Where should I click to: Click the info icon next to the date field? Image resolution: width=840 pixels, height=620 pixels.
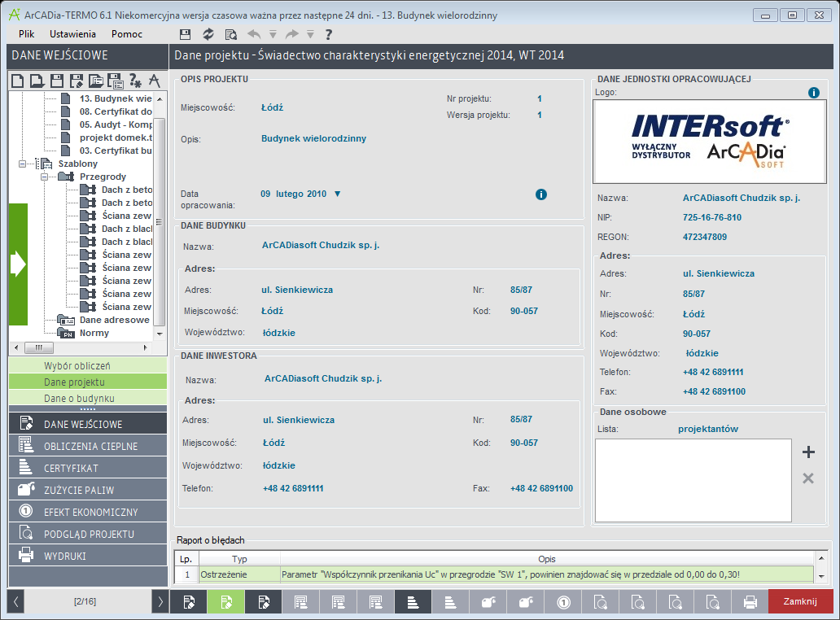[541, 194]
